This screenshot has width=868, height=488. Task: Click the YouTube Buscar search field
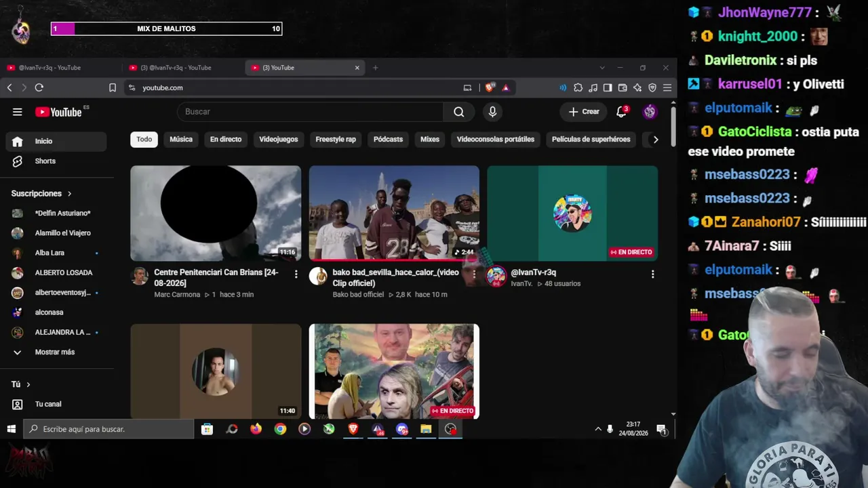310,112
